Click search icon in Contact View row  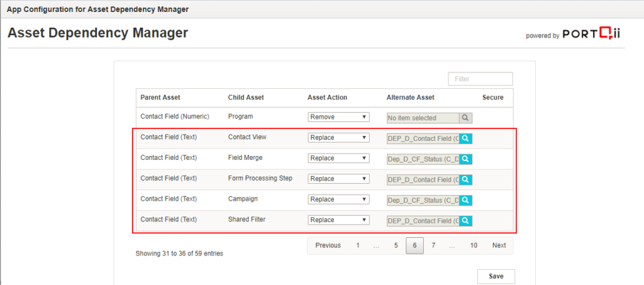pos(465,138)
